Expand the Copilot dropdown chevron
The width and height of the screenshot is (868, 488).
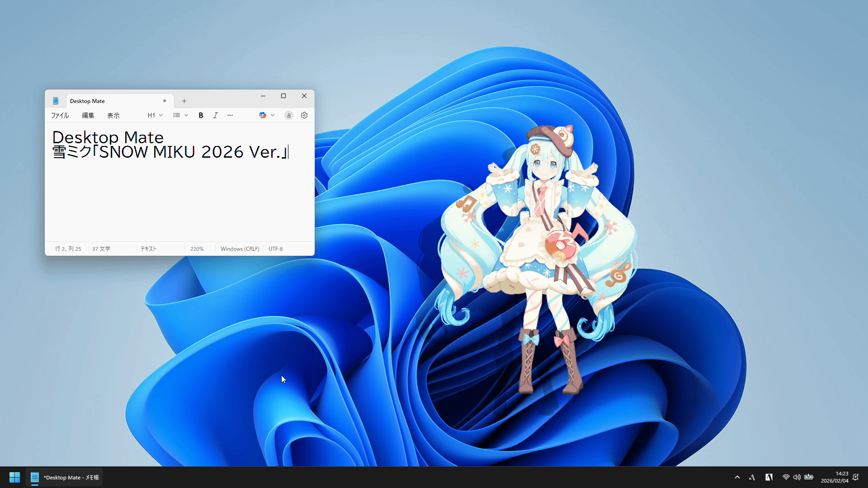click(x=273, y=115)
